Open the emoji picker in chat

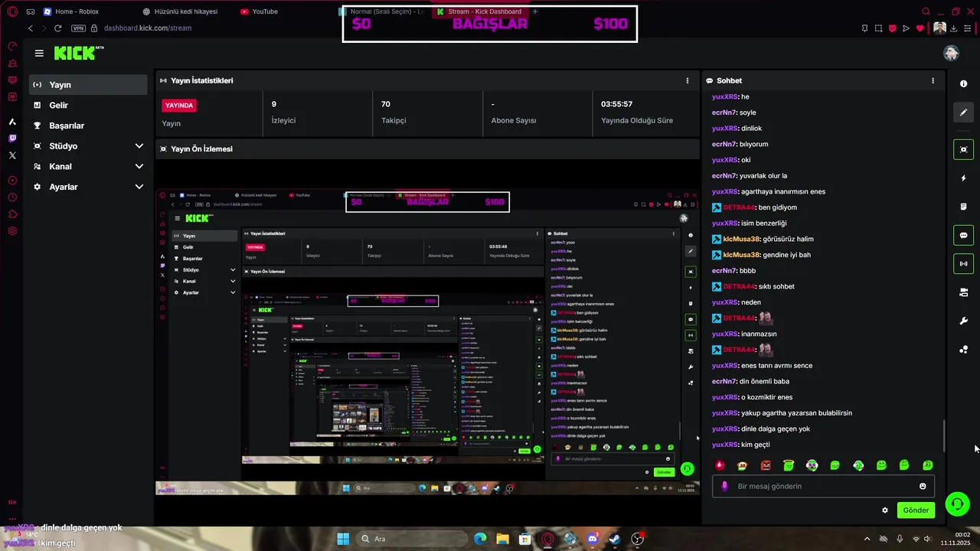click(x=923, y=486)
